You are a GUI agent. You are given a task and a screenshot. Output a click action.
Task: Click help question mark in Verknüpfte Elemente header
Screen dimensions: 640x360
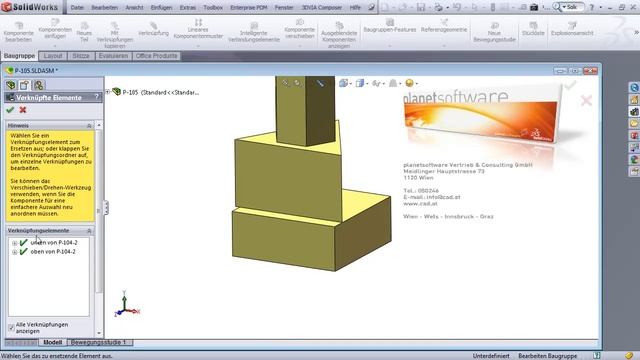click(97, 97)
